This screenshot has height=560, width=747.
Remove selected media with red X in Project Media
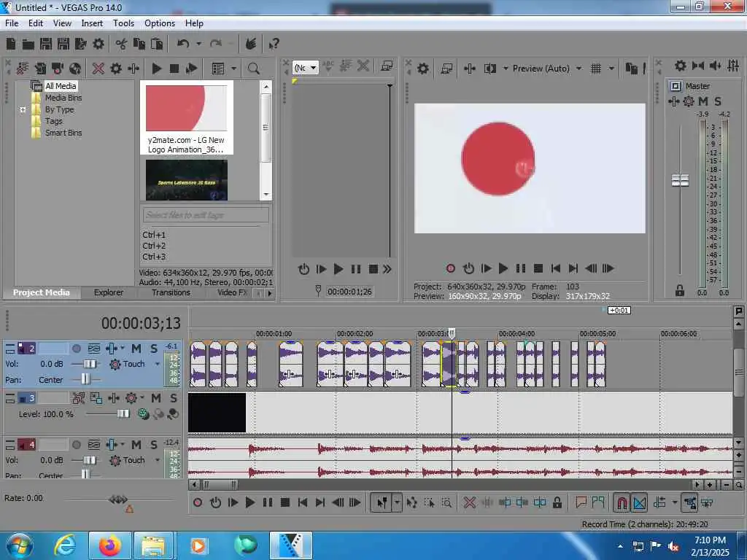tap(98, 69)
